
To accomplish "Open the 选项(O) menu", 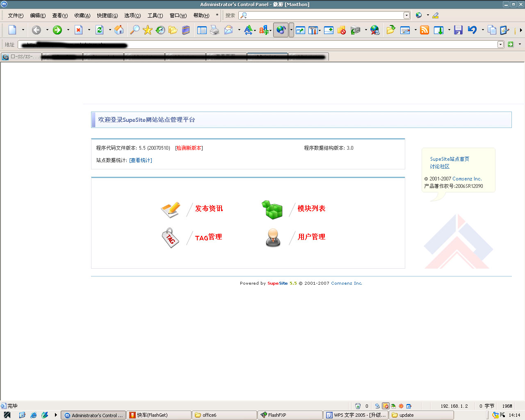I will coord(132,16).
